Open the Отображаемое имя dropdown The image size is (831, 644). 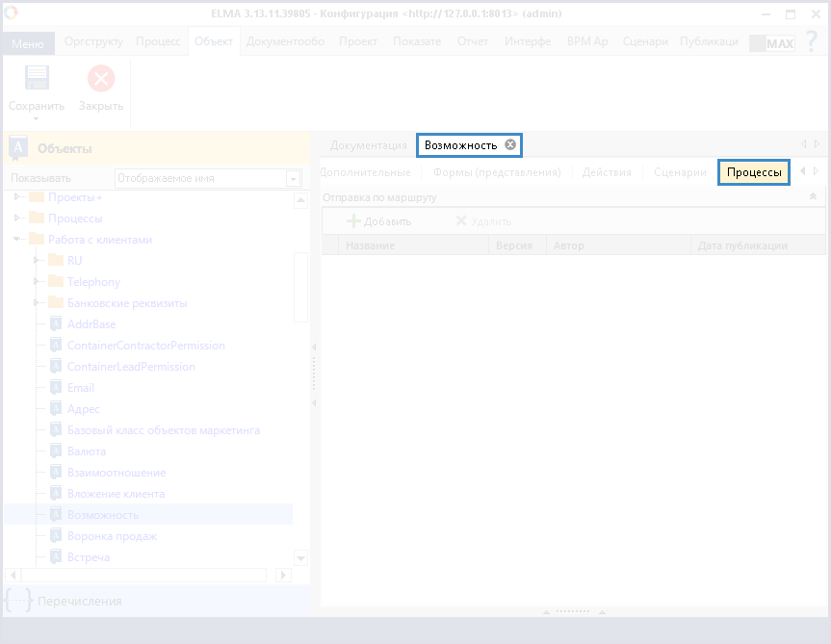click(293, 178)
